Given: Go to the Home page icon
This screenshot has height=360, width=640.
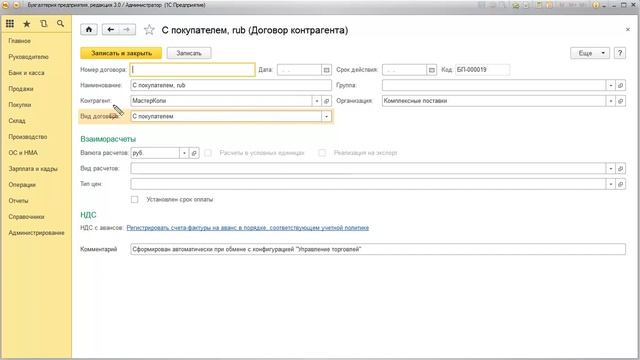Looking at the screenshot, I should pos(89,29).
